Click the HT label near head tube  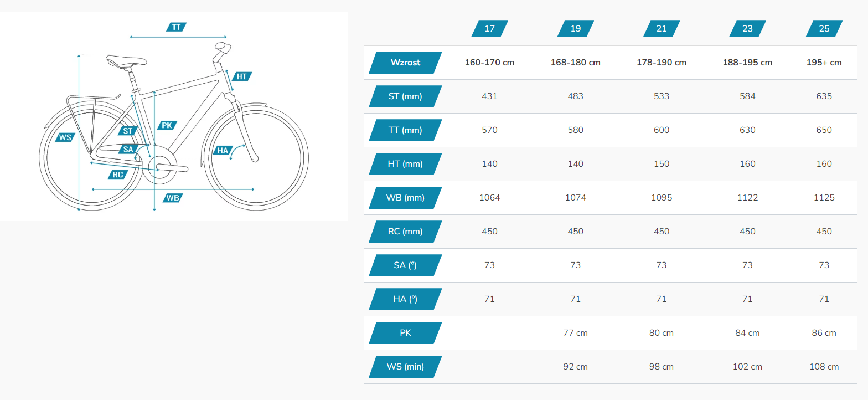coord(241,76)
